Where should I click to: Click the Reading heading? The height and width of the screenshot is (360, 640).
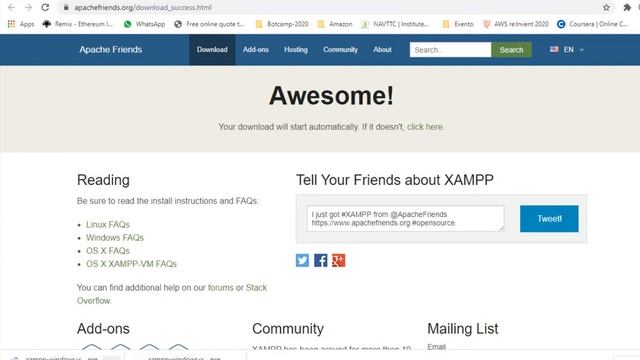(103, 180)
